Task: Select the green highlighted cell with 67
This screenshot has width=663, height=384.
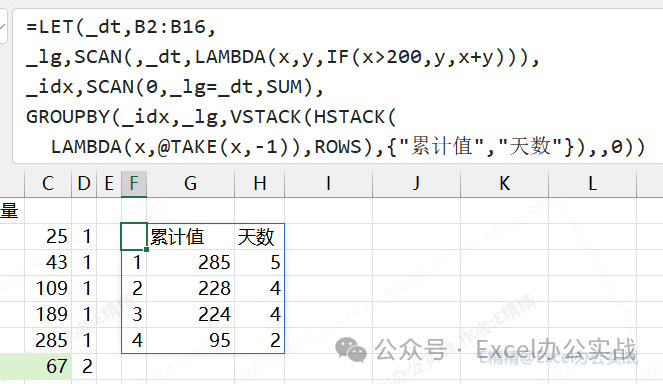Action: 48,366
